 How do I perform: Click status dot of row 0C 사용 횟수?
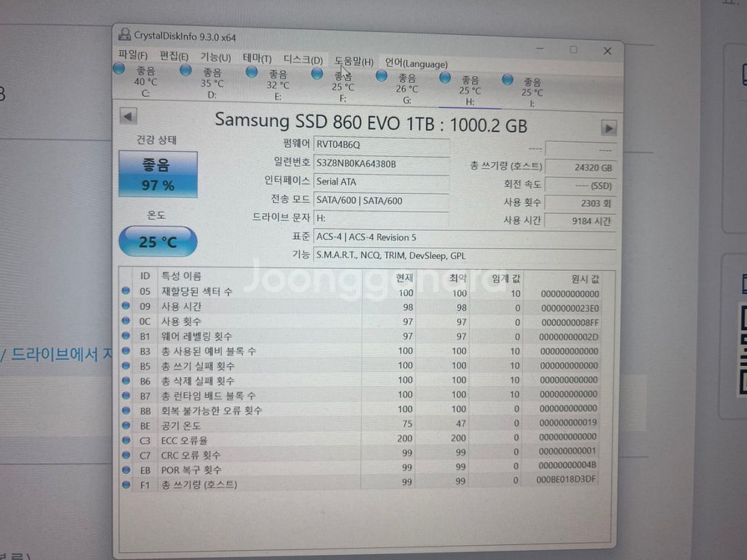125,320
